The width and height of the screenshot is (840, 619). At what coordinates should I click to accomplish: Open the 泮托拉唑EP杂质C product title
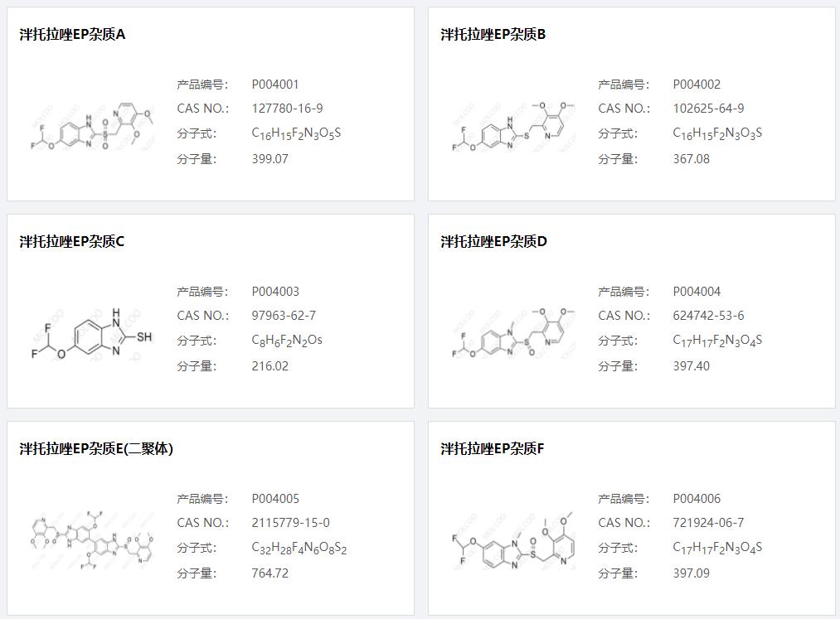[x=73, y=242]
